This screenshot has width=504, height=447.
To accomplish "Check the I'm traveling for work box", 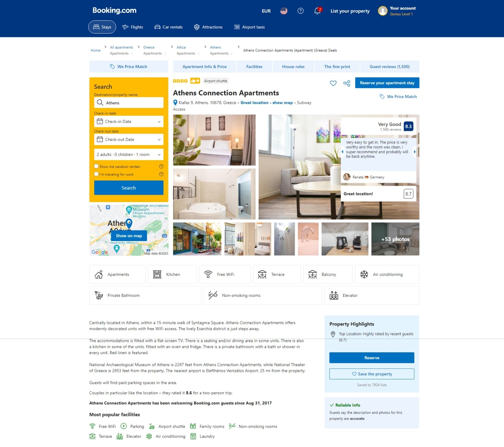I will (96, 174).
